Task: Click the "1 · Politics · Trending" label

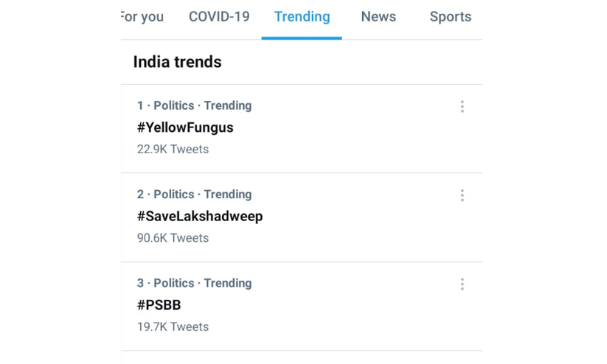Action: point(194,105)
